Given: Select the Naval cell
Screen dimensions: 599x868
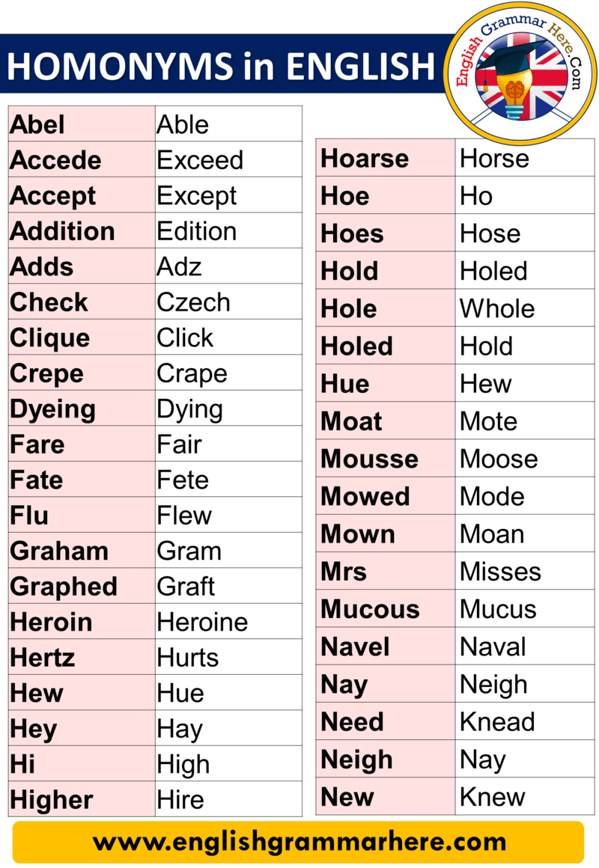Looking at the screenshot, I should [525, 647].
